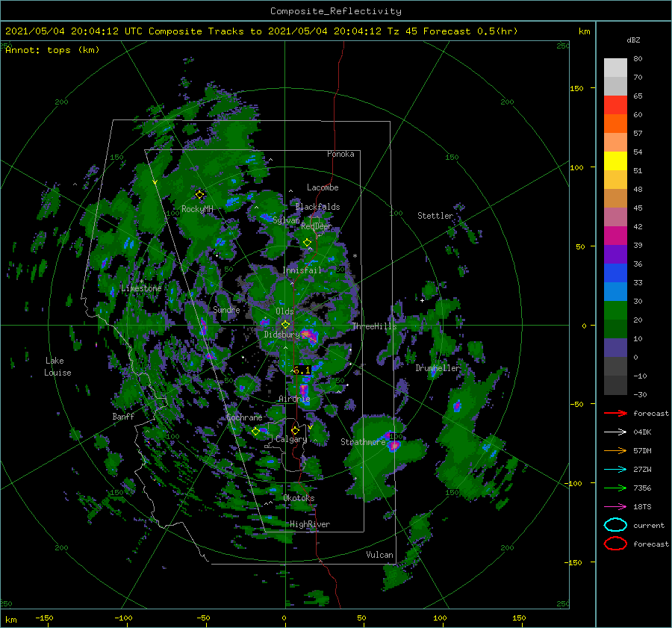The width and height of the screenshot is (672, 628).
Task: Click the ThreeHills city label
Action: tap(375, 326)
